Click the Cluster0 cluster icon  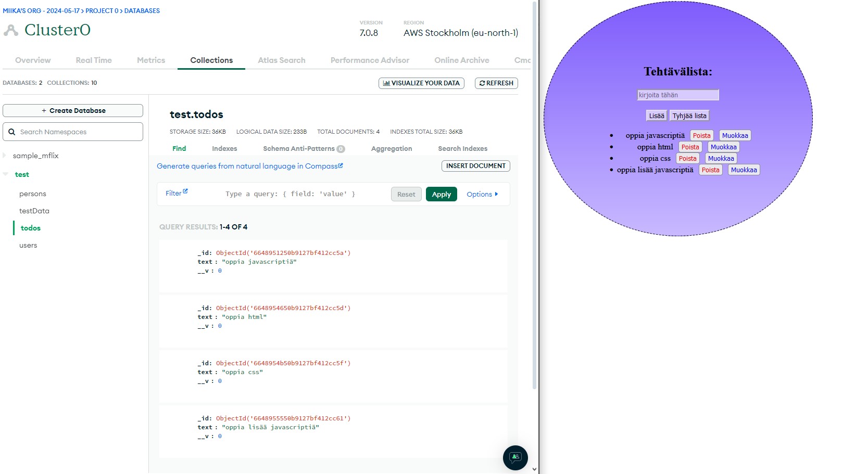(x=10, y=31)
